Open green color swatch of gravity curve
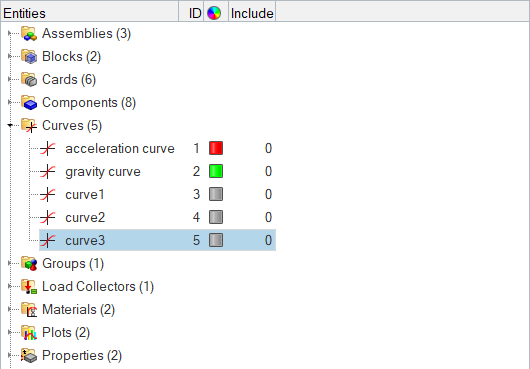Viewport: 530px width, 369px height. 216,171
